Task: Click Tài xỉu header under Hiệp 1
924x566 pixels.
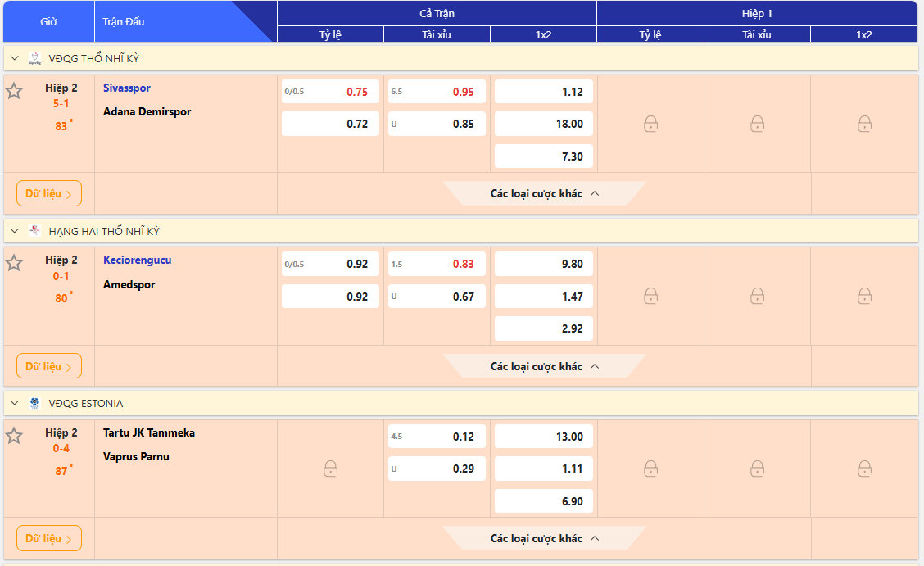Action: coord(757,34)
